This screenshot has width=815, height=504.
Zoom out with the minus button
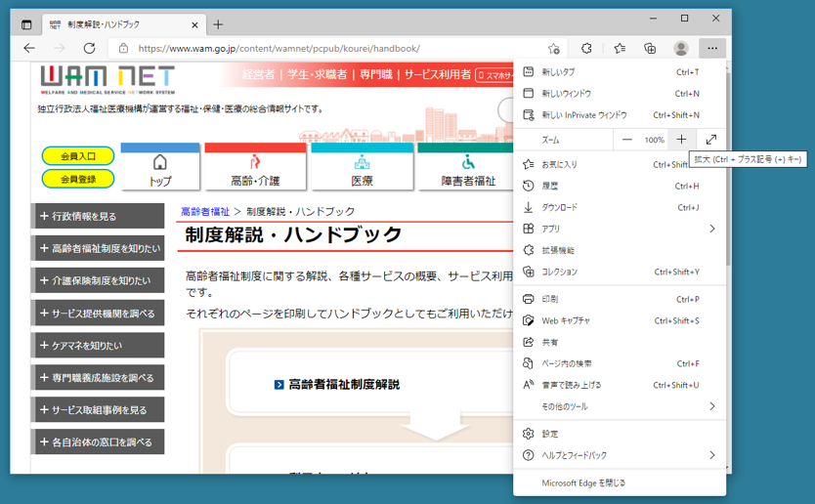627,140
